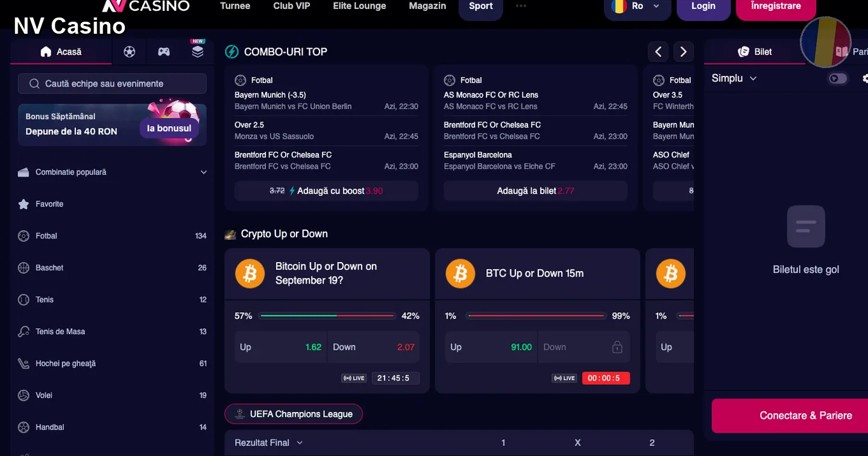Select the UEFA Champions League chip

click(294, 414)
